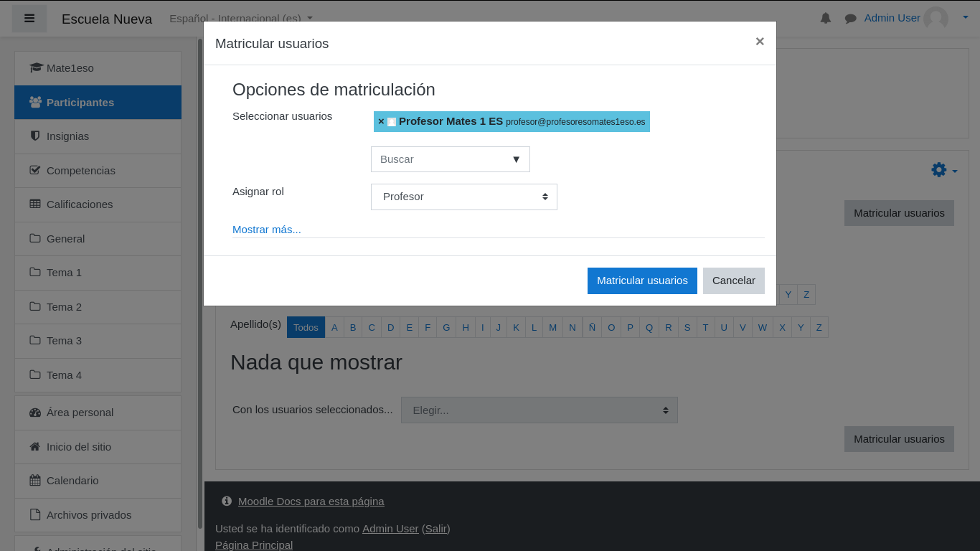Click the Admin User avatar picture
This screenshot has height=551, width=980.
tap(936, 18)
